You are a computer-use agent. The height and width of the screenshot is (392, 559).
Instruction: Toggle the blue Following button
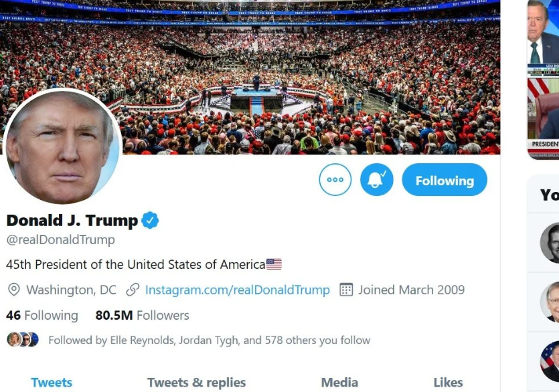point(445,180)
